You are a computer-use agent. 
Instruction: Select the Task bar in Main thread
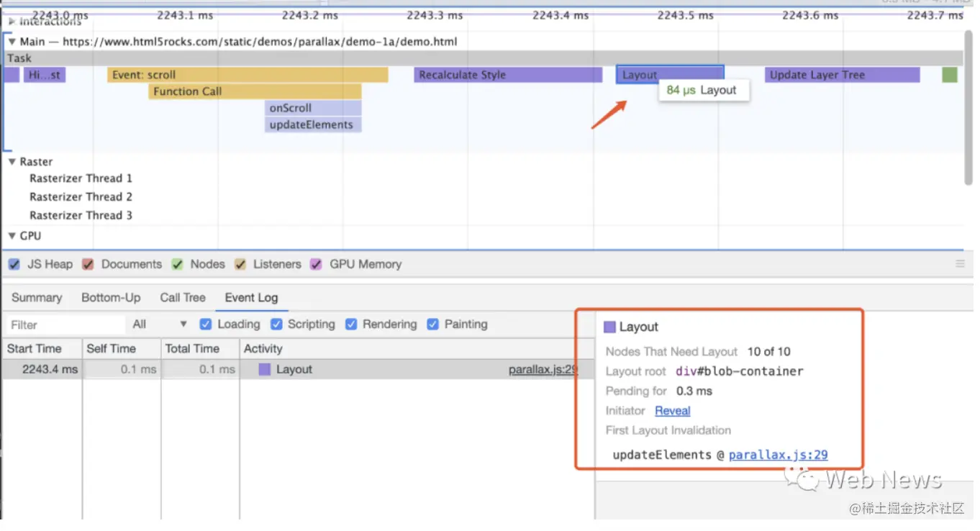482,58
